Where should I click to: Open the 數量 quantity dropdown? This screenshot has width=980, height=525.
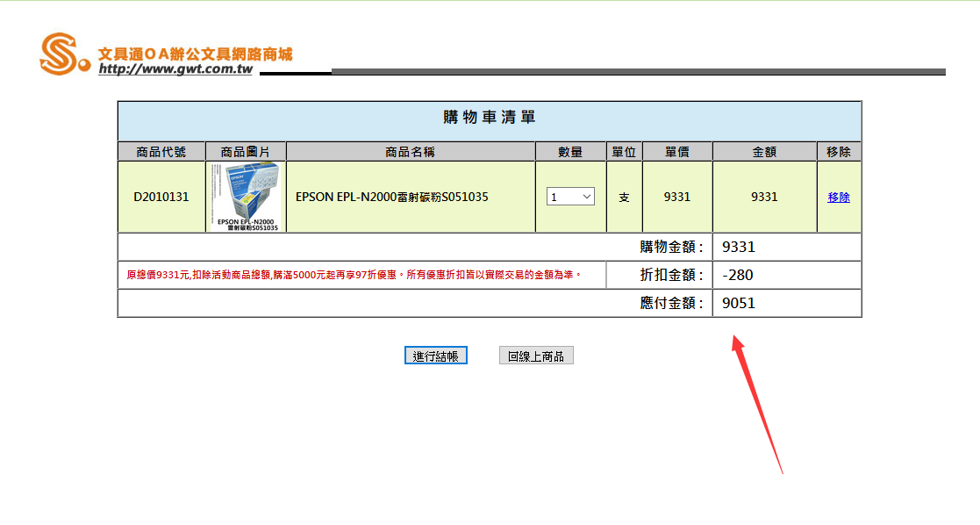(x=570, y=197)
